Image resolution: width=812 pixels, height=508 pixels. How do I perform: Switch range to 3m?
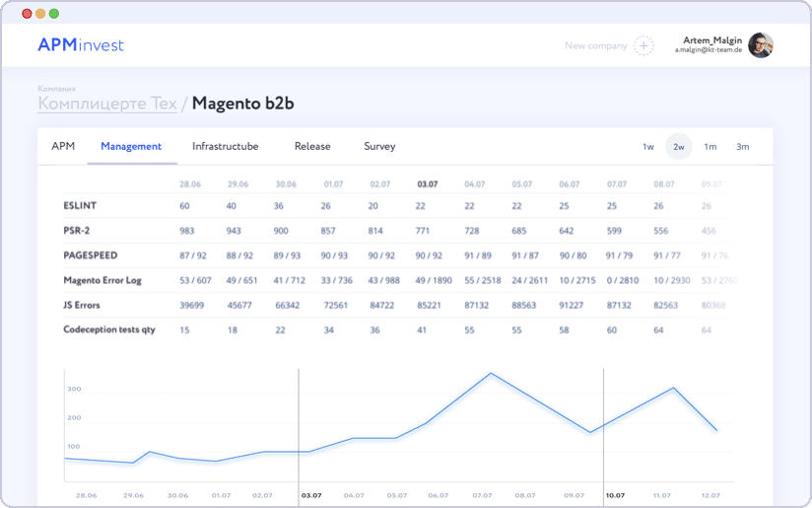point(743,147)
